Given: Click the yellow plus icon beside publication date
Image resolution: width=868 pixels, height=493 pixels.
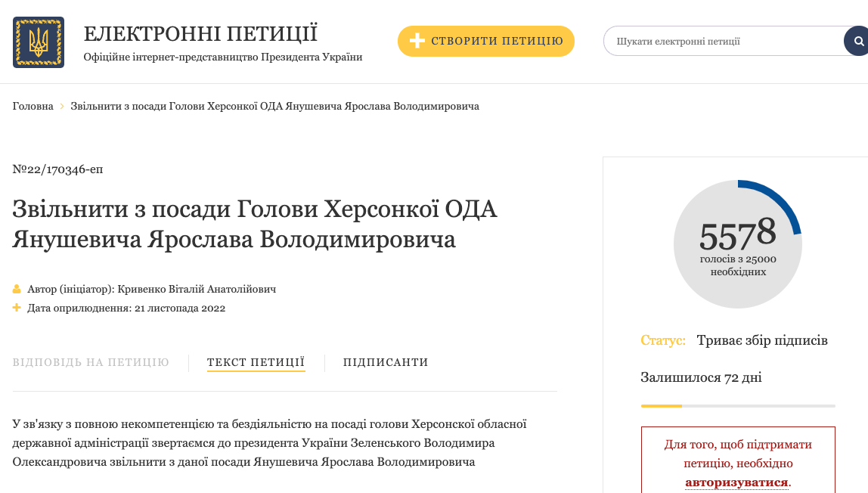Looking at the screenshot, I should pos(17,308).
